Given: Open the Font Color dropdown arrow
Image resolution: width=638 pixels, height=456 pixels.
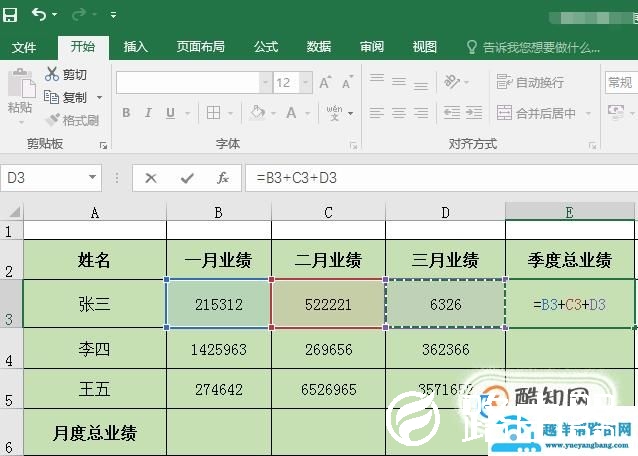Looking at the screenshot, I should (x=308, y=113).
